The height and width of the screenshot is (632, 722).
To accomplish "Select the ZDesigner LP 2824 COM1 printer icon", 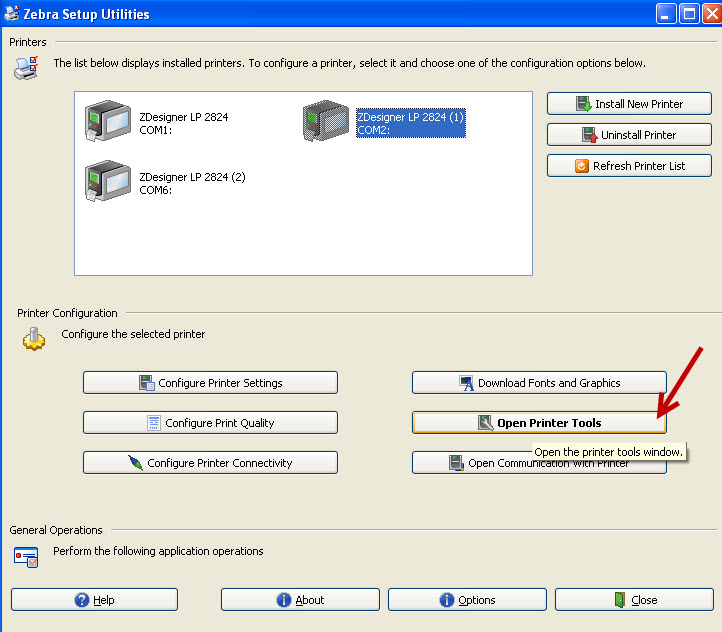I will (108, 123).
